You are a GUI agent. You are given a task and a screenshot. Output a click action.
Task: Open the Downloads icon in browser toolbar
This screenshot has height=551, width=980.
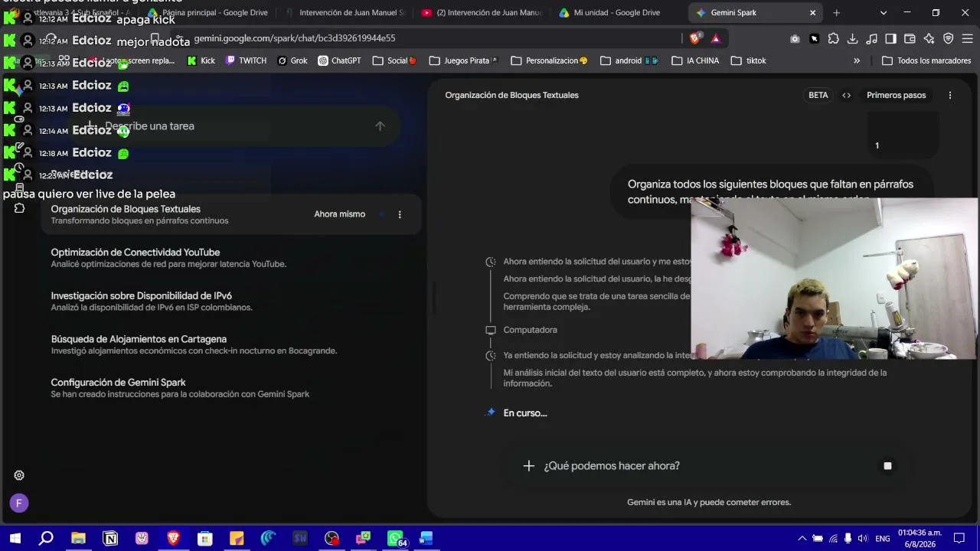point(852,38)
